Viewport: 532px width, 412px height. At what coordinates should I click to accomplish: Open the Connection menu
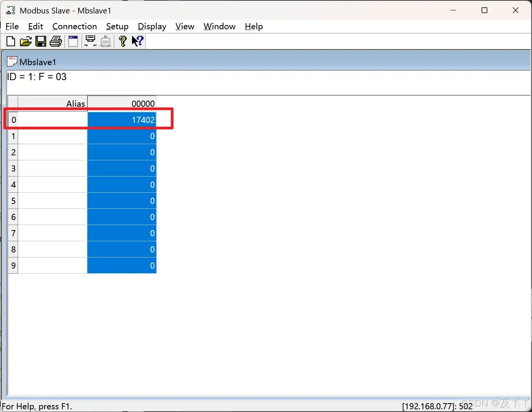pos(74,26)
